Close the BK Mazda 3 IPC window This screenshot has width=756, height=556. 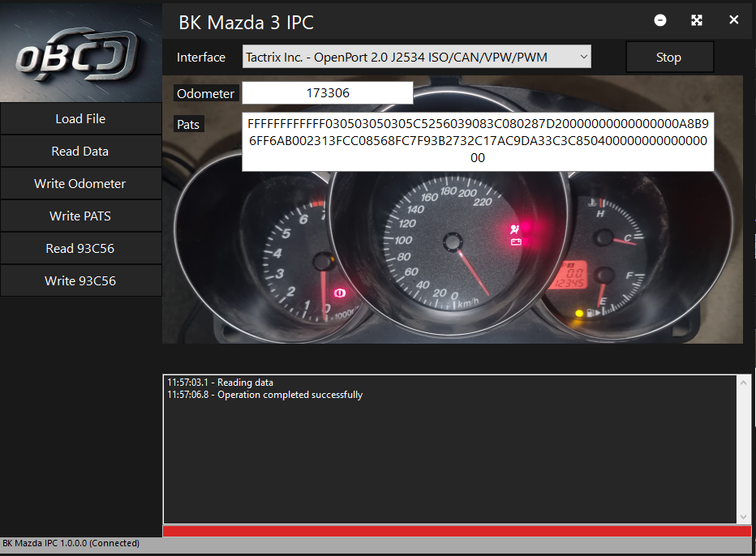pyautogui.click(x=733, y=19)
